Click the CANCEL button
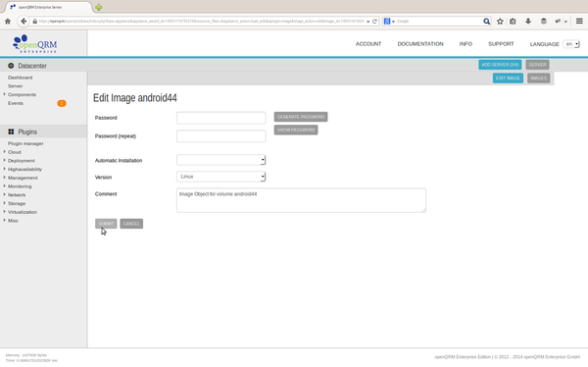Viewport: 588px width, 367px height. 131,224
